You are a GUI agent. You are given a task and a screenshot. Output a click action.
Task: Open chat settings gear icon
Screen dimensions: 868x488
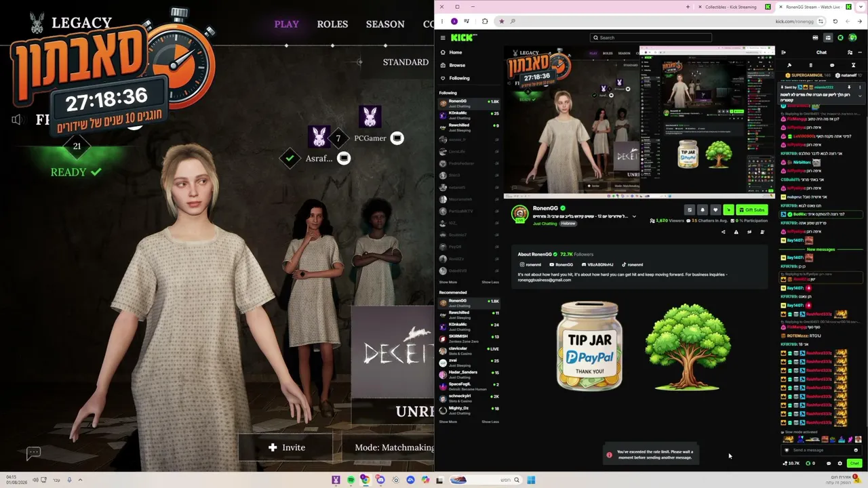click(840, 464)
